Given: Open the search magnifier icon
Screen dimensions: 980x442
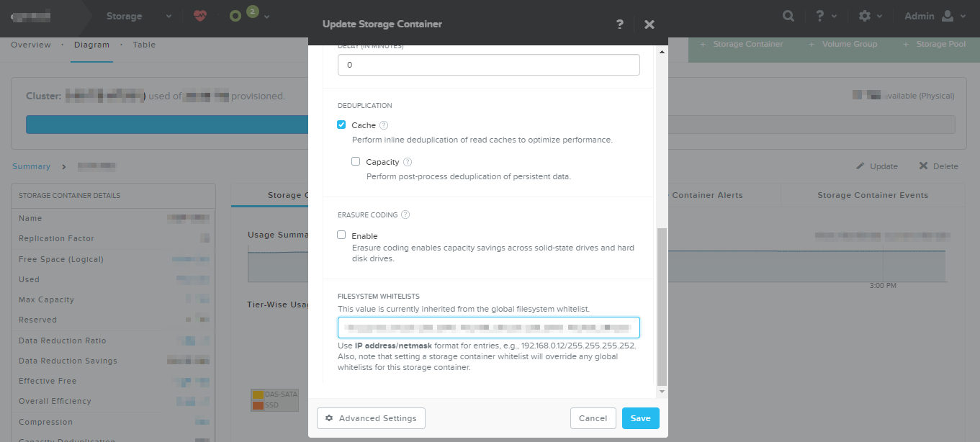Looking at the screenshot, I should click(x=789, y=16).
